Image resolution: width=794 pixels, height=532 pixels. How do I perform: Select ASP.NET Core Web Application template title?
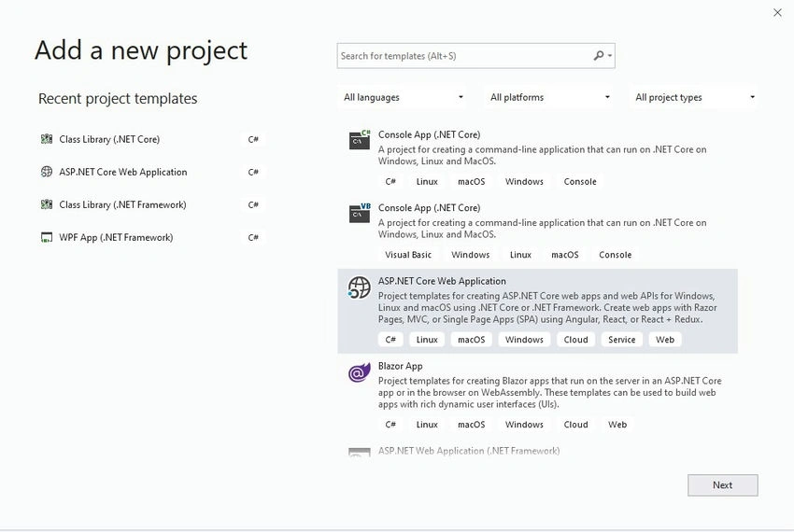tap(442, 281)
